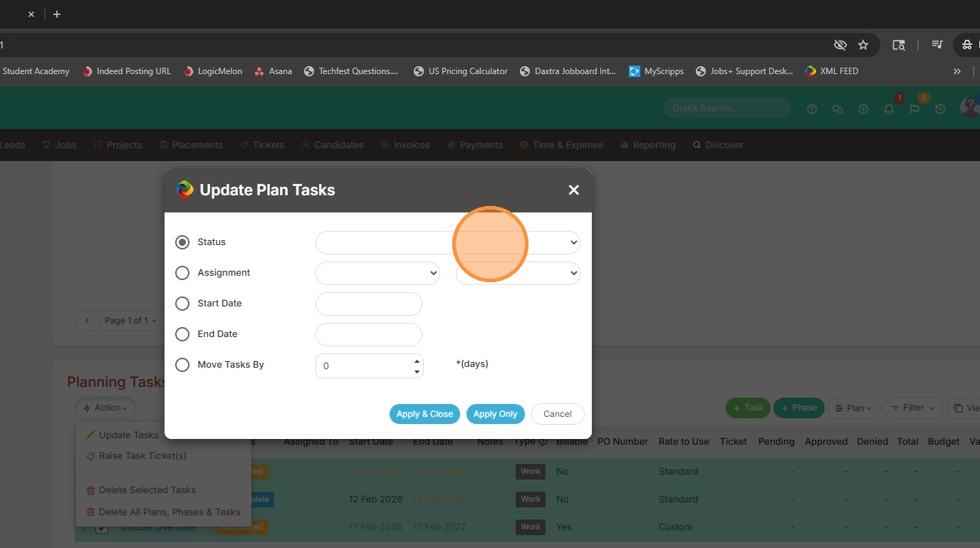Click the Type column help icon
This screenshot has width=980, height=548.
543,441
